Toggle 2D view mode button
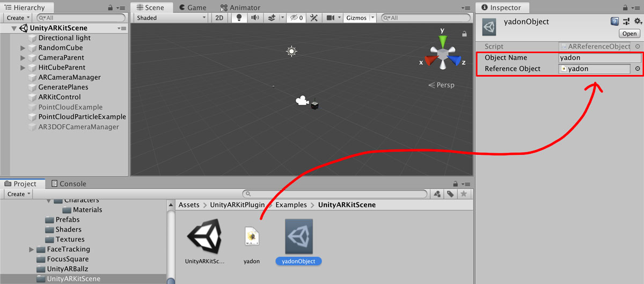This screenshot has height=284, width=644. click(219, 18)
